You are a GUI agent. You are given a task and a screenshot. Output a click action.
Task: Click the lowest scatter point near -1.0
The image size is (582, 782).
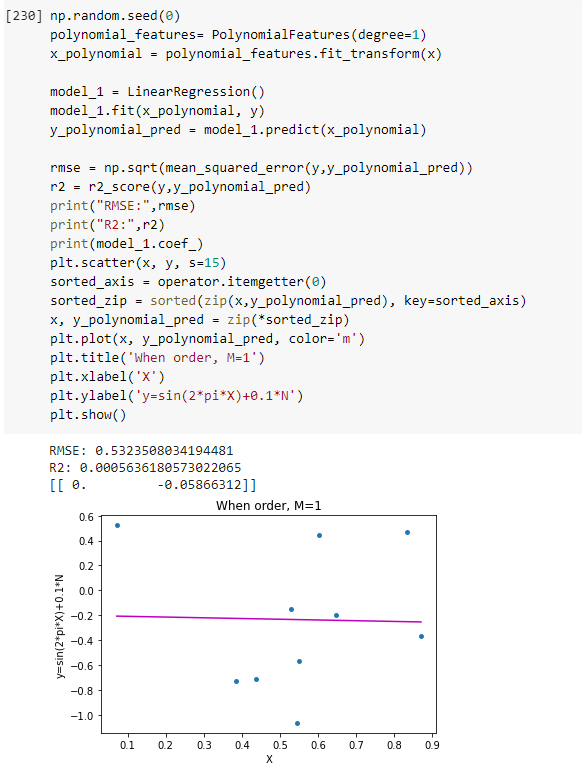[297, 723]
